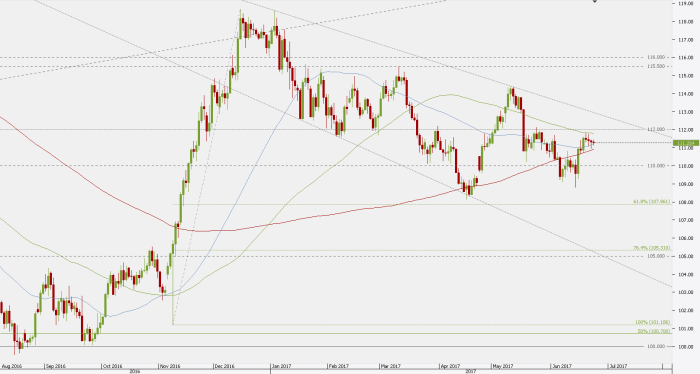Select the 115.500 horizontal line label
700x374 pixels.
pos(656,66)
